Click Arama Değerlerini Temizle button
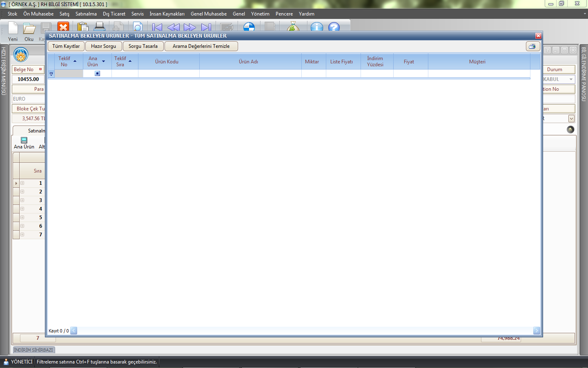This screenshot has height=368, width=588. [x=201, y=46]
